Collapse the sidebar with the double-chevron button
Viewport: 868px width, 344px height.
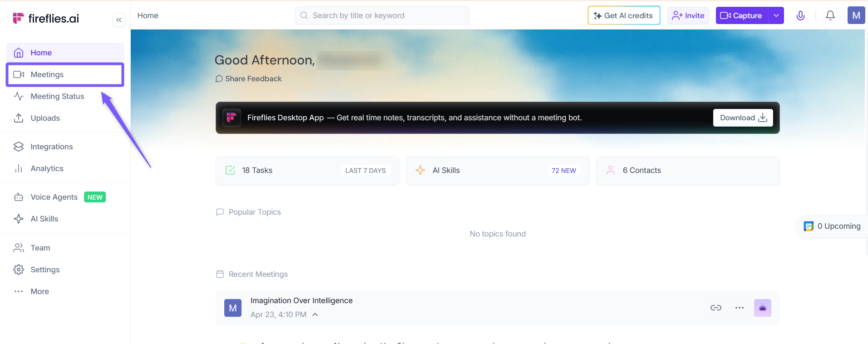click(119, 20)
